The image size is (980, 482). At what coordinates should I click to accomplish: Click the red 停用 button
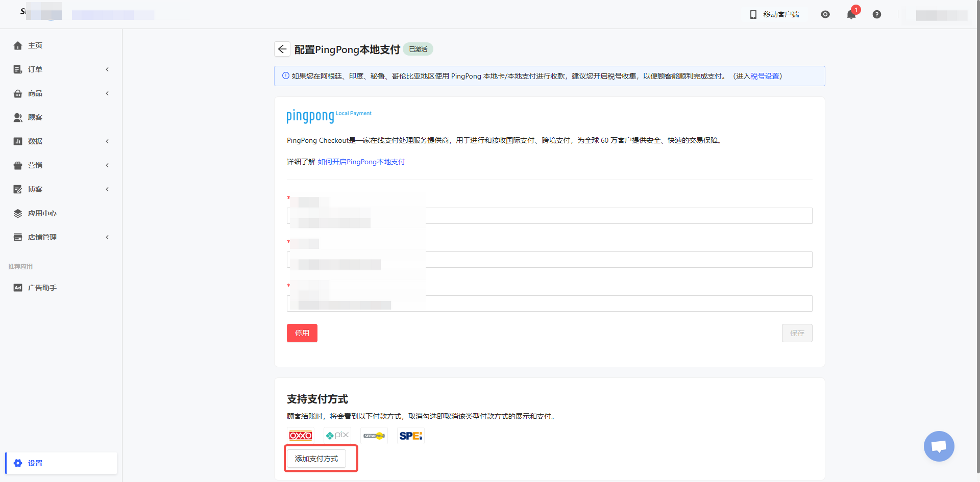(x=302, y=333)
